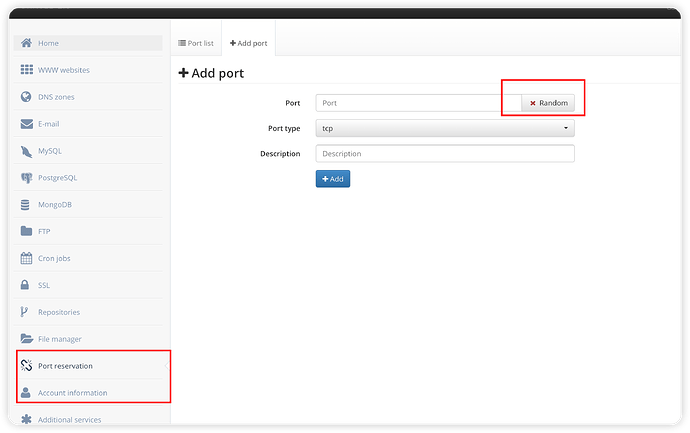690x433 pixels.
Task: Switch to the Port list tab
Action: tap(196, 43)
